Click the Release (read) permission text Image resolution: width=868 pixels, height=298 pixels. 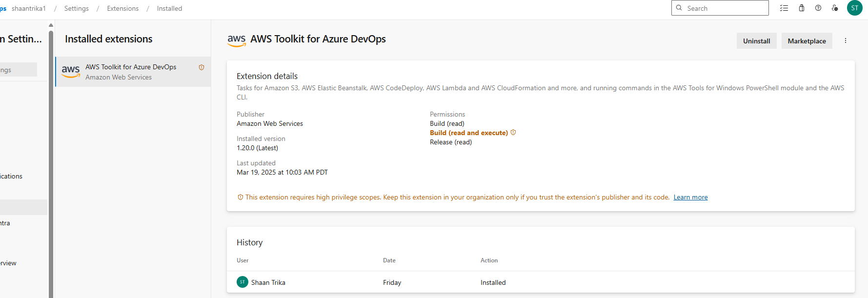tap(451, 142)
